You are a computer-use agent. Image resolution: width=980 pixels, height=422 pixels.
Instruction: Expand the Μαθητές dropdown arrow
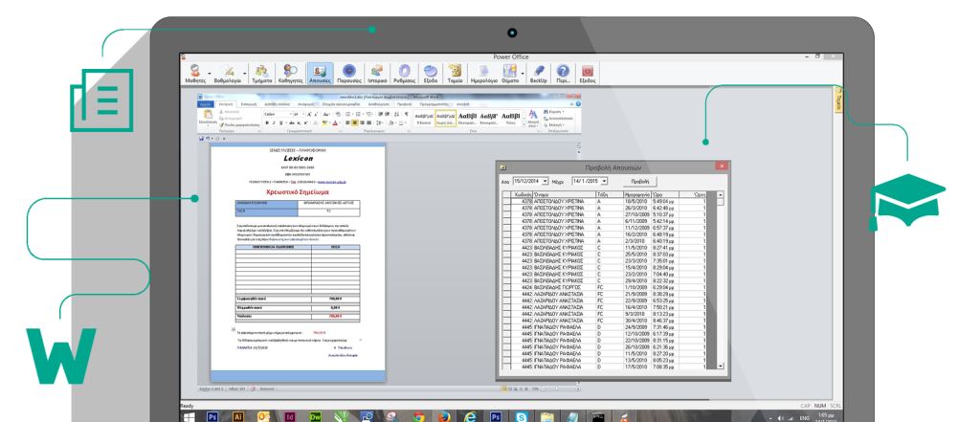point(210,73)
